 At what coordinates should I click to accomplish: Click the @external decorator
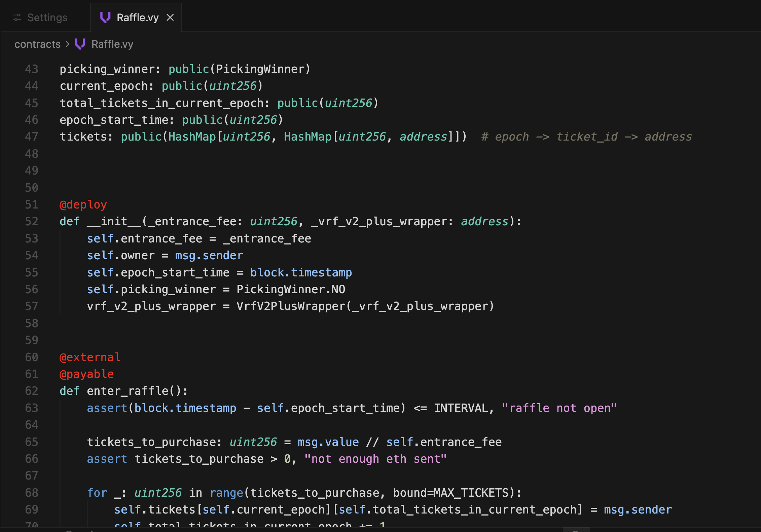coord(90,357)
